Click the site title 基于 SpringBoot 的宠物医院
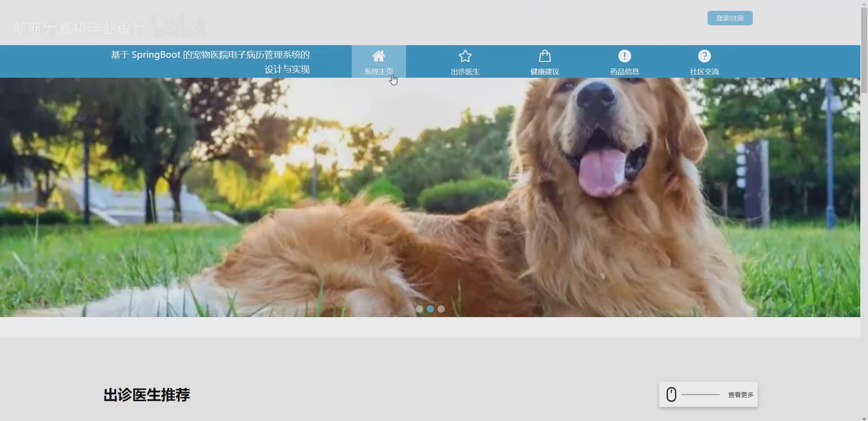868x421 pixels. tap(210, 61)
